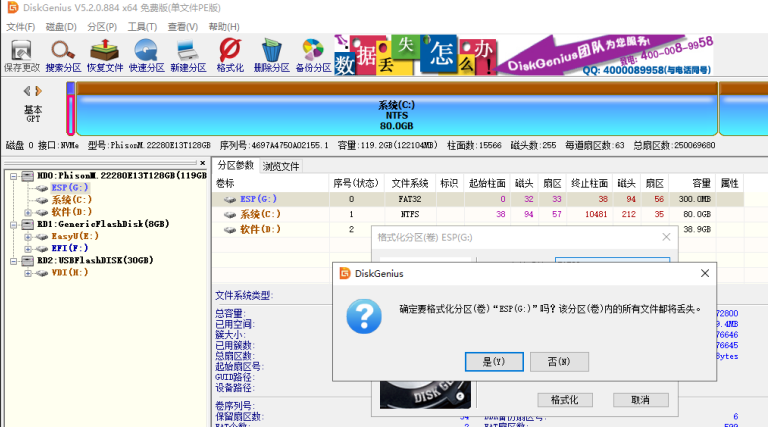This screenshot has width=768, height=427.
Task: Expand the VDI(H:) tree node
Action: pyautogui.click(x=28, y=272)
